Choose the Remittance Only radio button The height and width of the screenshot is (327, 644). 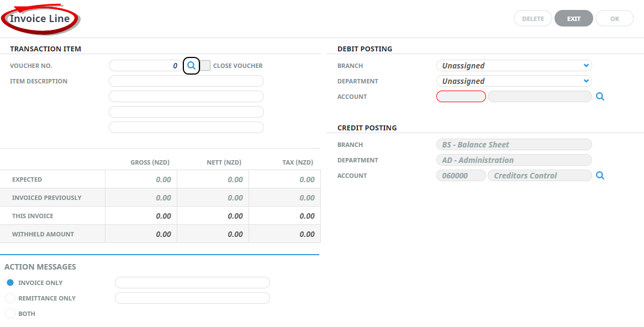10,298
